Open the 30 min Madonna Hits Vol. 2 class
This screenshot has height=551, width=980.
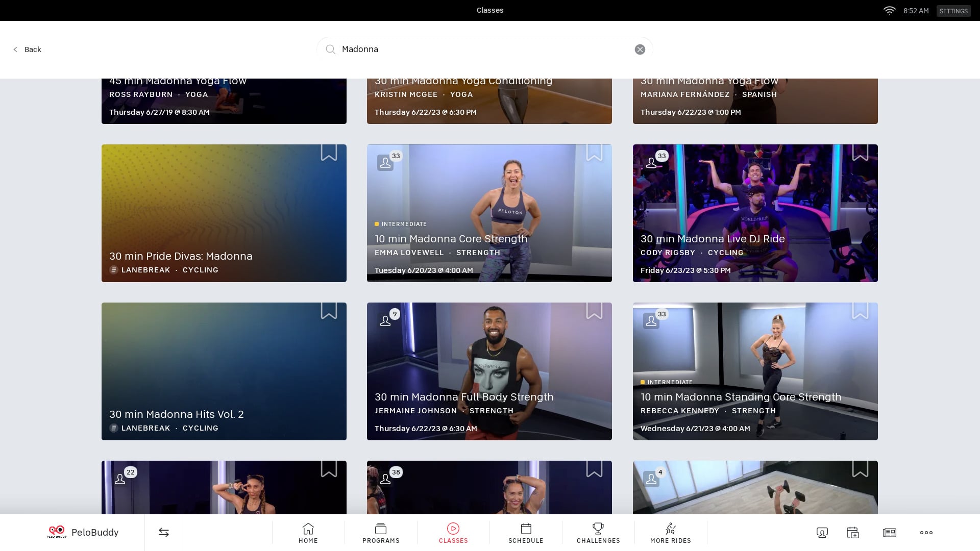pos(224,371)
